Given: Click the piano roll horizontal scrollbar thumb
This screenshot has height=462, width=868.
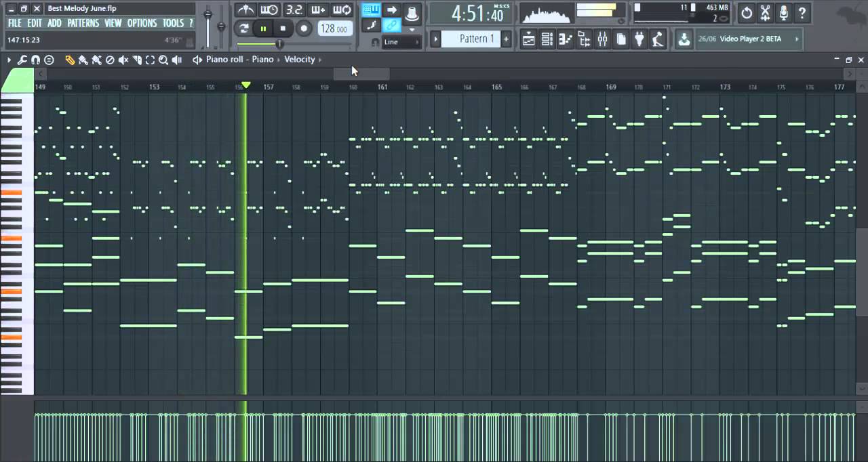Looking at the screenshot, I should coord(361,72).
